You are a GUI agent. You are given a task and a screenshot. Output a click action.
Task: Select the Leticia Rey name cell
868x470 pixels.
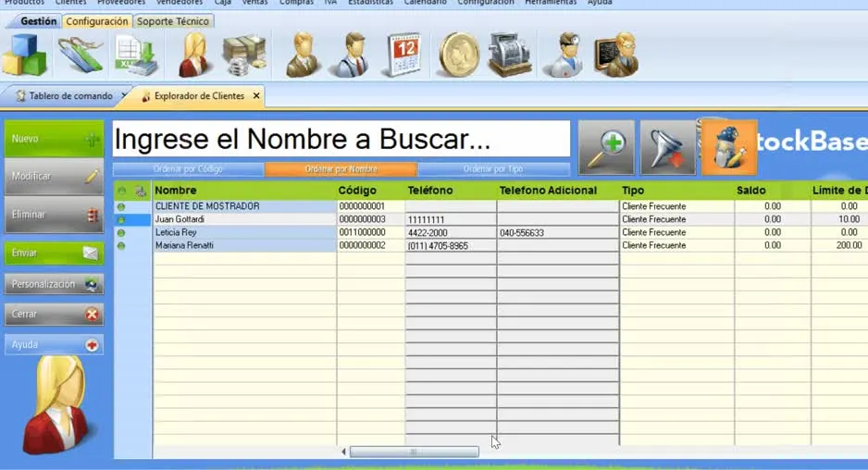(244, 232)
